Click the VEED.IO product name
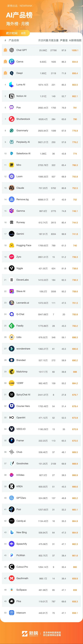This screenshot has width=83, height=644. click(21, 429)
